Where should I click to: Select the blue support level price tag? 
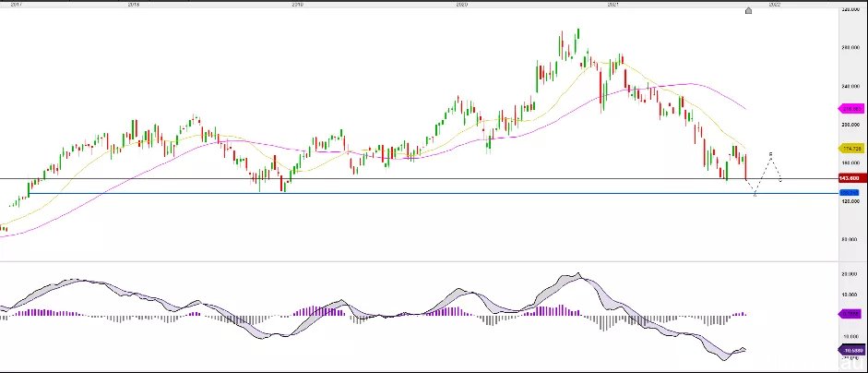tap(850, 192)
